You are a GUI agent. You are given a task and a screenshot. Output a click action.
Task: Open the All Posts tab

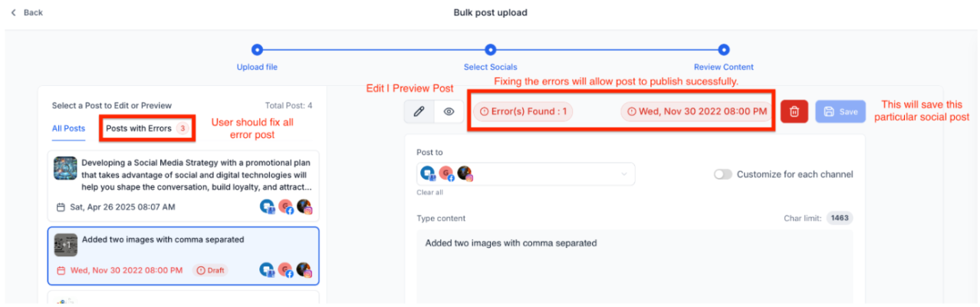pyautogui.click(x=68, y=128)
